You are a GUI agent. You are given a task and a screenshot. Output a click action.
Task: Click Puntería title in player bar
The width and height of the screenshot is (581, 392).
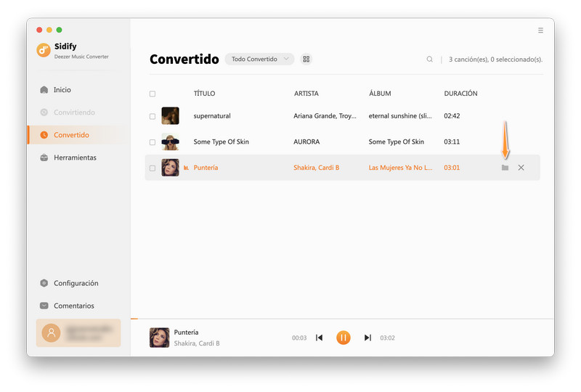[x=187, y=332]
